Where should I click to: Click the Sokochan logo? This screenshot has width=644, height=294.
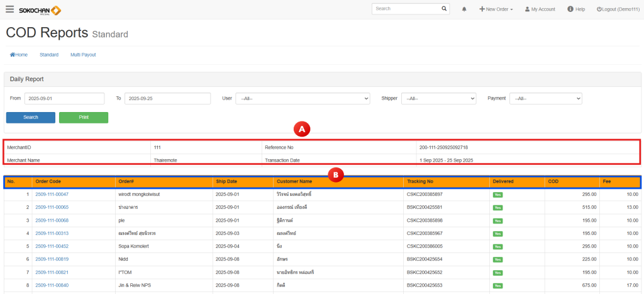[40, 10]
